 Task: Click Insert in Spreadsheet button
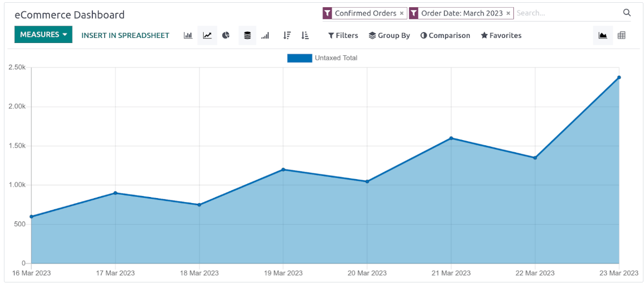125,35
